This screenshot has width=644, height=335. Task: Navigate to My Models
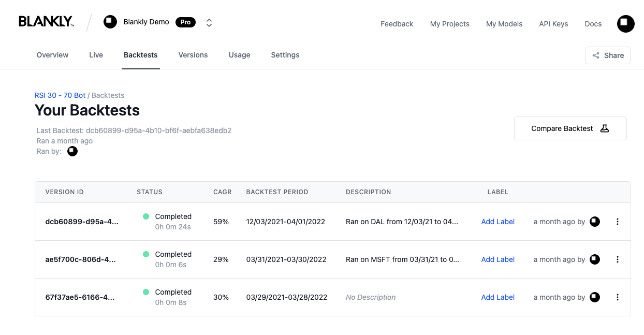(x=504, y=24)
